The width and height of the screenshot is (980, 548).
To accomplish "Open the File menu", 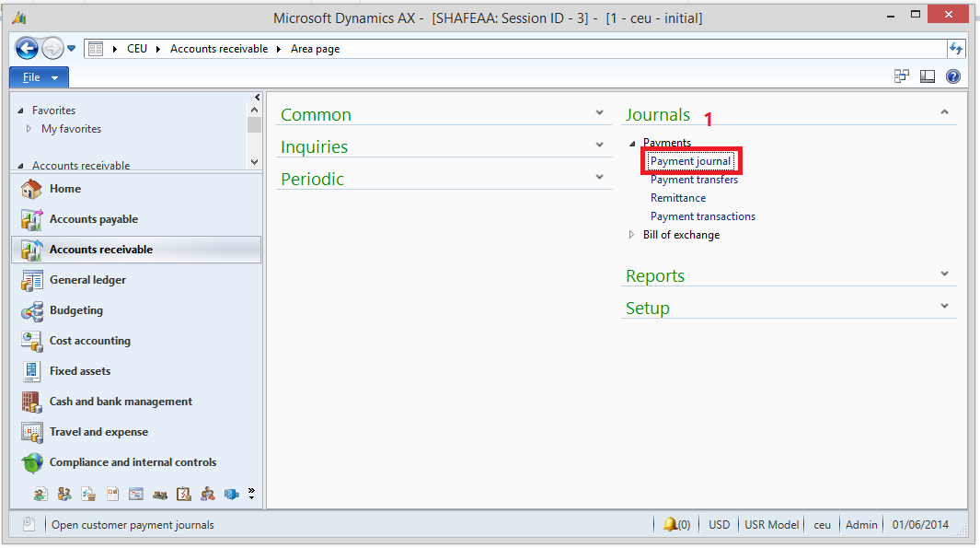I will [40, 77].
